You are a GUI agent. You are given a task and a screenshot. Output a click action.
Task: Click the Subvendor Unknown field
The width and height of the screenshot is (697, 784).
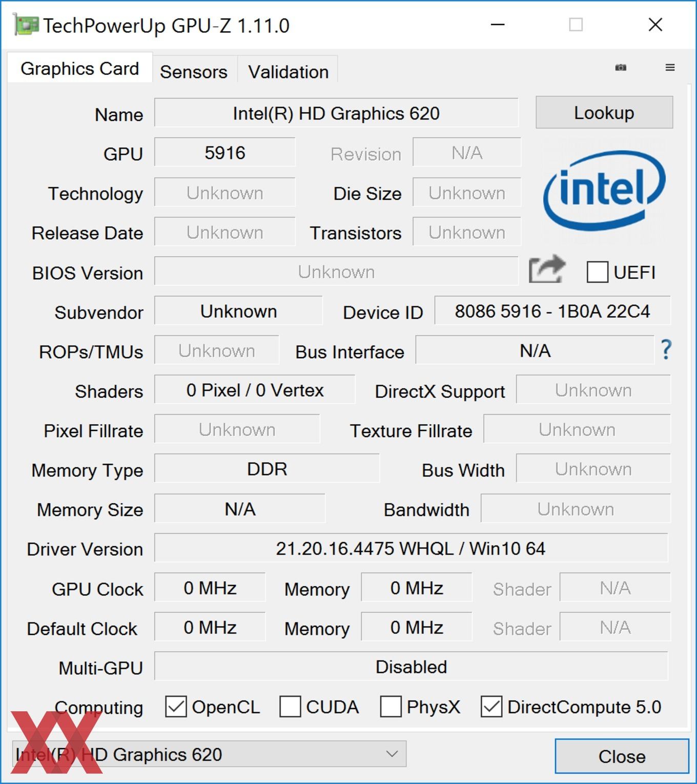point(238,311)
